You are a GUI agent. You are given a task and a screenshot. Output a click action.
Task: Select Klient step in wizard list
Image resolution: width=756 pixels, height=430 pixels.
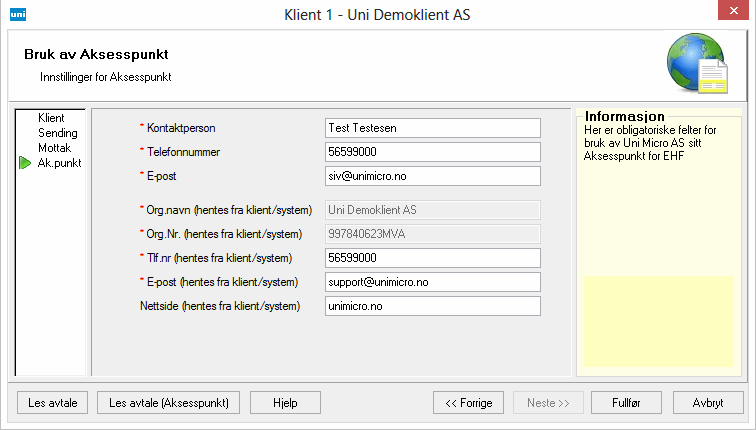[51, 118]
